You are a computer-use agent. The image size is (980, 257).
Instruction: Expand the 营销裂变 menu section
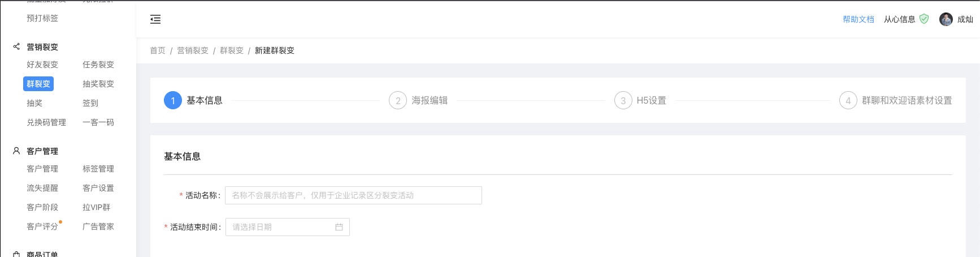[42, 46]
